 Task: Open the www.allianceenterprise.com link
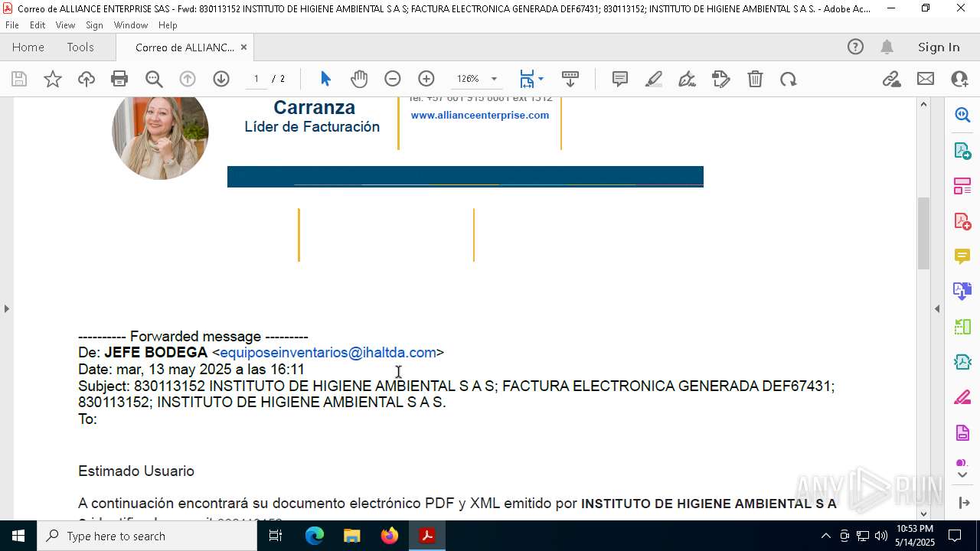point(480,115)
